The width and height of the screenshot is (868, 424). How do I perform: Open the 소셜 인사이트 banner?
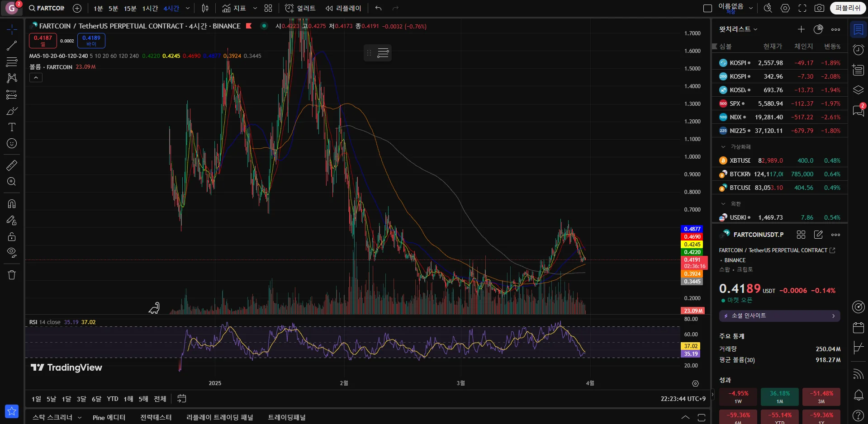[x=779, y=316]
